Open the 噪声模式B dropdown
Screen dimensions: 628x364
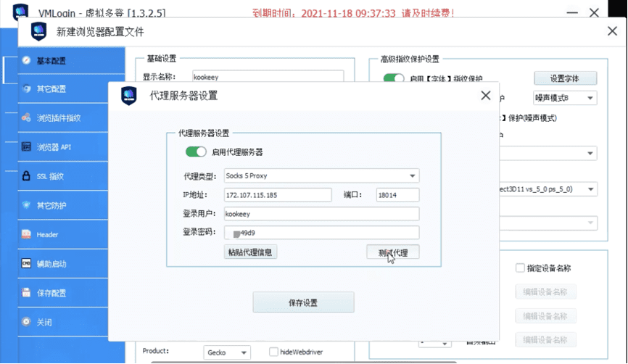[x=565, y=98]
